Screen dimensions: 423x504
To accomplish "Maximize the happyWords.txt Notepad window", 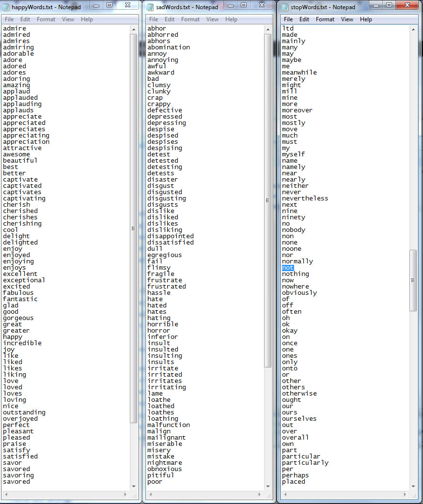I will (x=110, y=5).
